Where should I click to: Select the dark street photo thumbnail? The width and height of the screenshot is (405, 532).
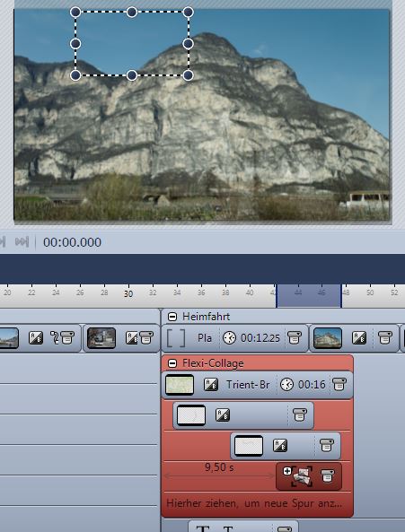pos(101,338)
